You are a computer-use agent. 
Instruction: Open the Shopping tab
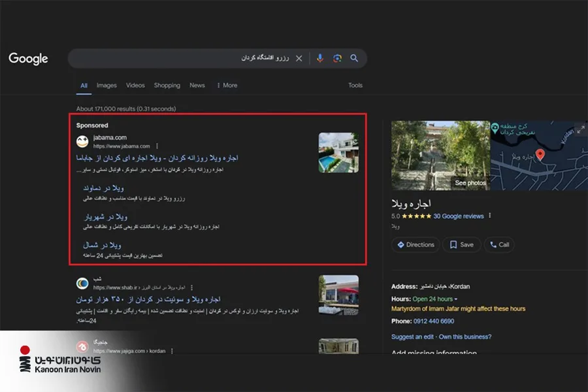(x=167, y=86)
